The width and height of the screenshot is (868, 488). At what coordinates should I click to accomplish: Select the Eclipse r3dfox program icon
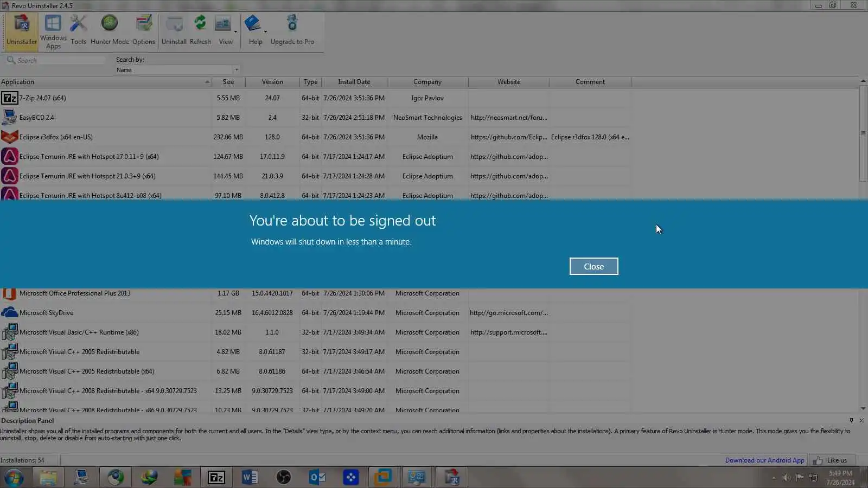pyautogui.click(x=9, y=137)
